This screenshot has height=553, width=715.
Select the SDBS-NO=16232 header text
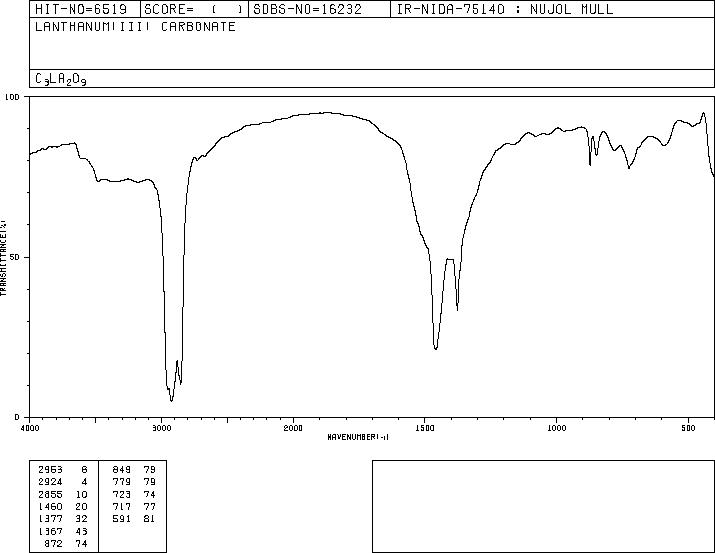pos(307,9)
